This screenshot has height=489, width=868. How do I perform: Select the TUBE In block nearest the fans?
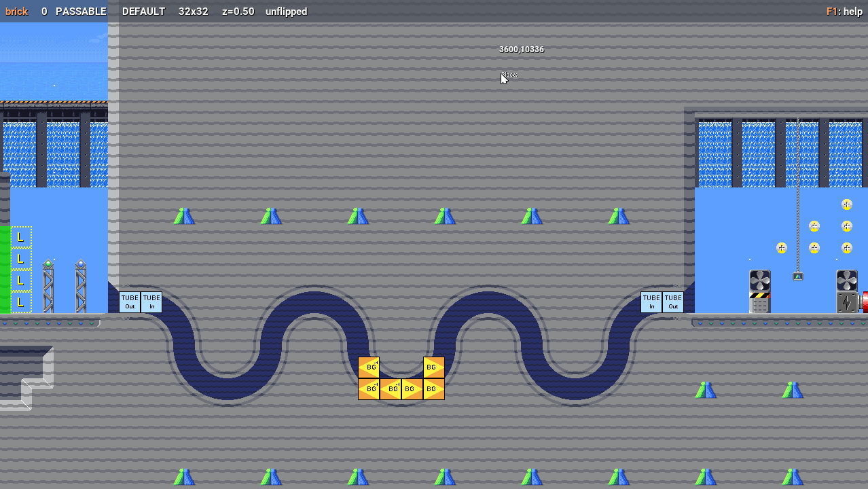tap(651, 302)
